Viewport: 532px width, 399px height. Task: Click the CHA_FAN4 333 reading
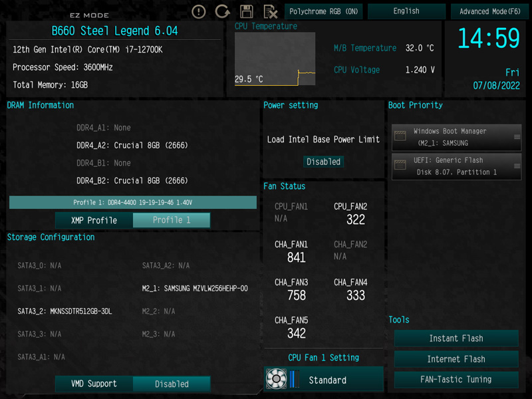[350, 290]
